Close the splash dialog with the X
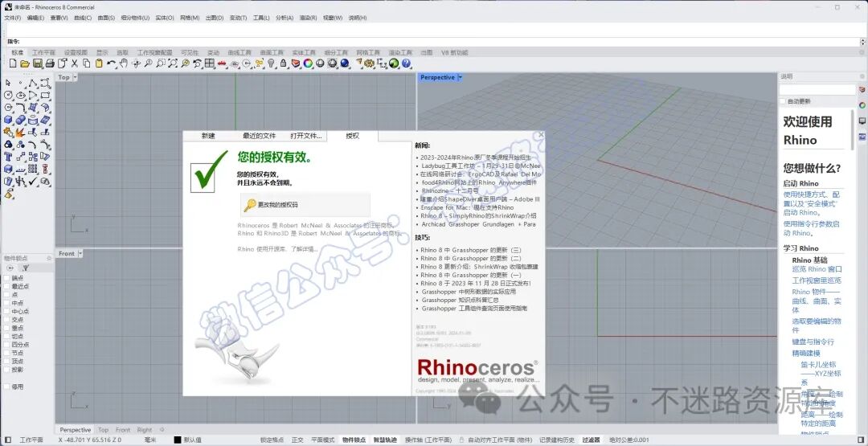This screenshot has width=868, height=446. tap(541, 134)
